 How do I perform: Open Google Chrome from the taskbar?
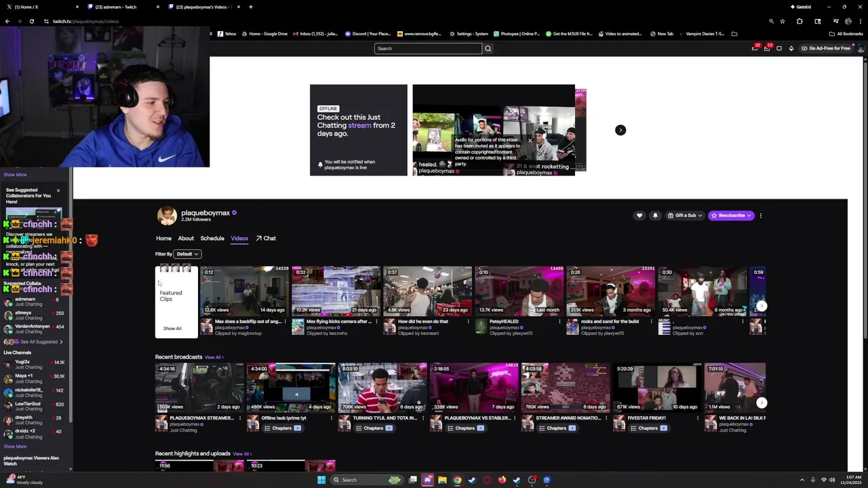(x=457, y=480)
